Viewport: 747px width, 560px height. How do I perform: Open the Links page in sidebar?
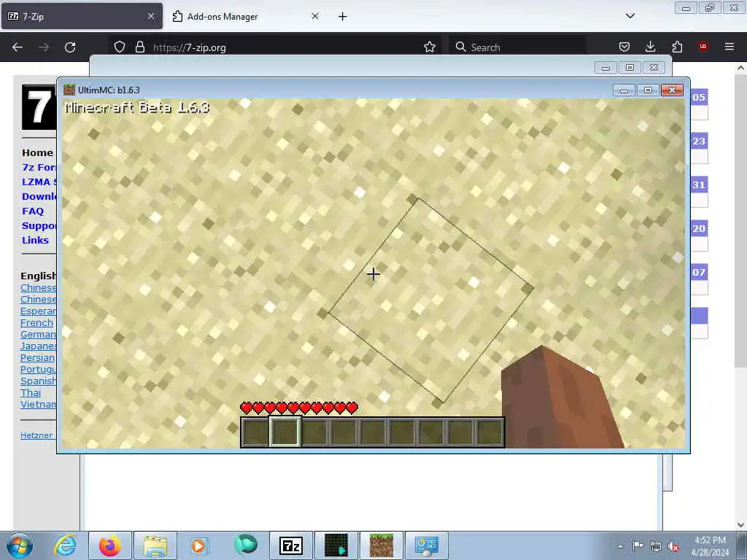tap(35, 240)
